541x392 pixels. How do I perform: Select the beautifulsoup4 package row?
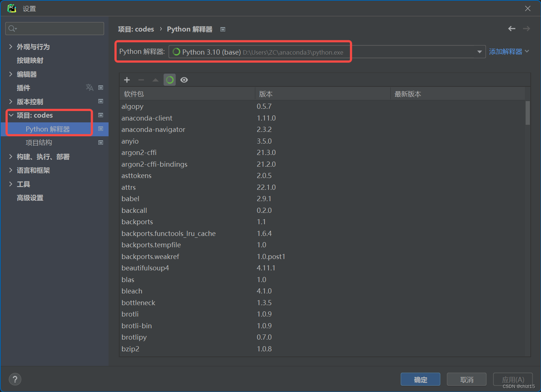point(322,268)
